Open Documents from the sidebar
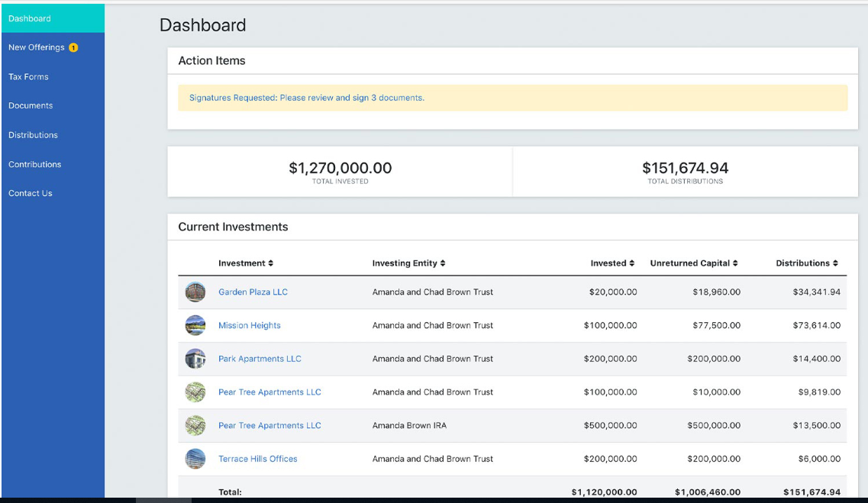 [x=31, y=106]
